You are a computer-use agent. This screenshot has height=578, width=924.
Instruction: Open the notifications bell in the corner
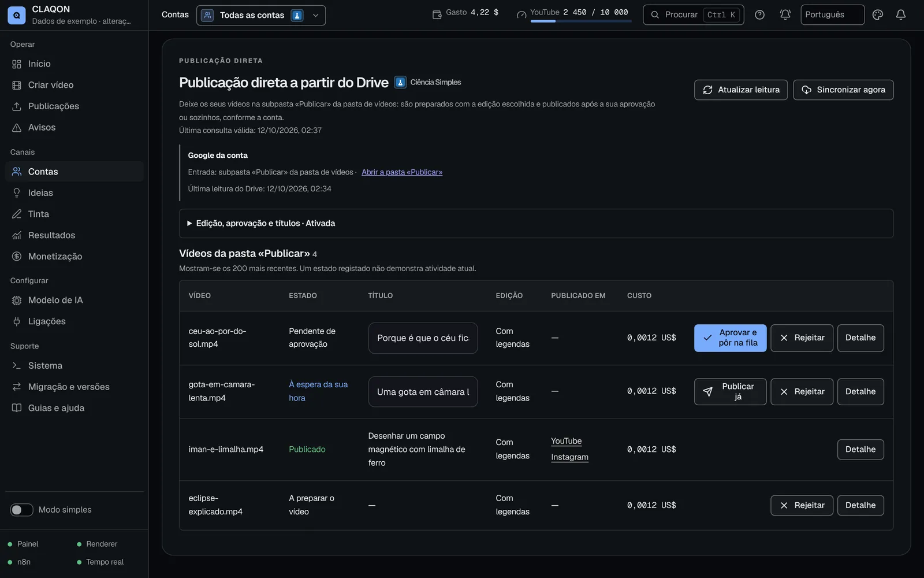click(901, 15)
